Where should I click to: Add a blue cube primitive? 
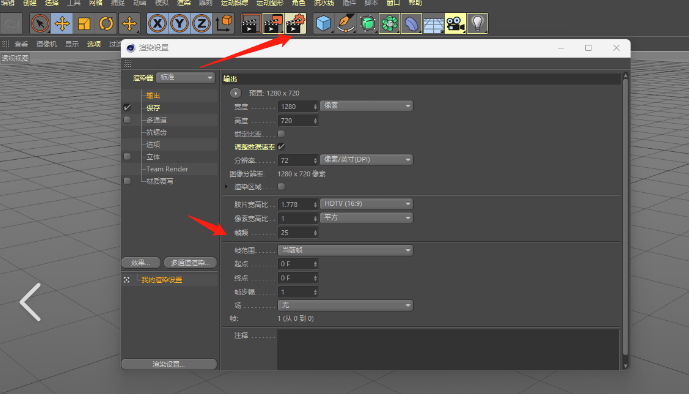[323, 23]
